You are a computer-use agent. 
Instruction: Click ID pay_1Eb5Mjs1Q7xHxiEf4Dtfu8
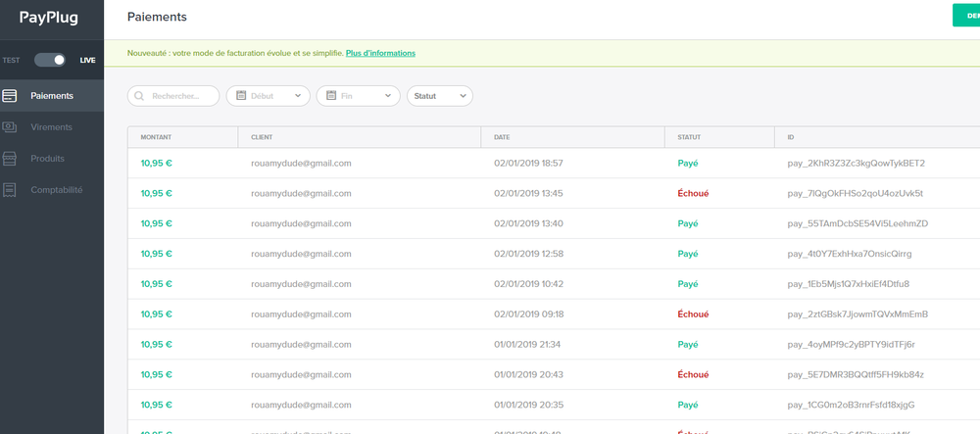click(x=848, y=283)
